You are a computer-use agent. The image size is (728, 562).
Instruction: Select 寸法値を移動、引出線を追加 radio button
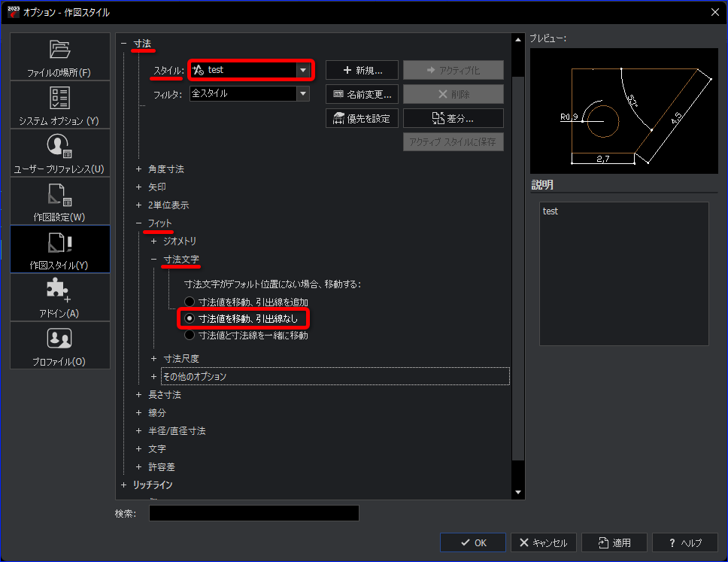190,302
